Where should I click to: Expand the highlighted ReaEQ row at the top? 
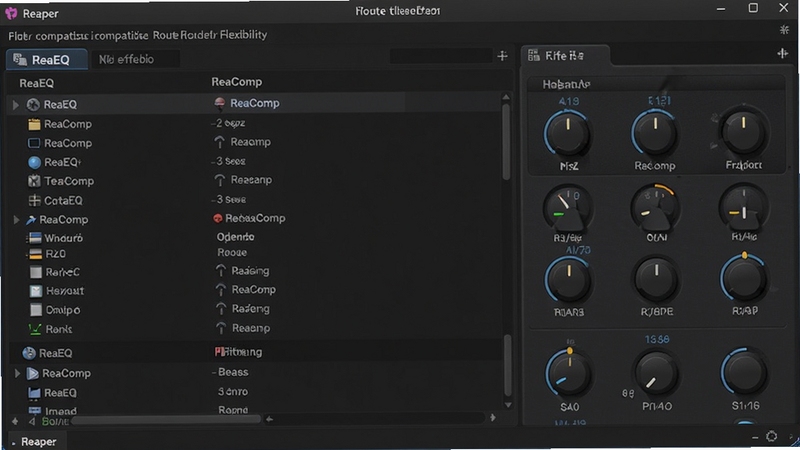(16, 105)
